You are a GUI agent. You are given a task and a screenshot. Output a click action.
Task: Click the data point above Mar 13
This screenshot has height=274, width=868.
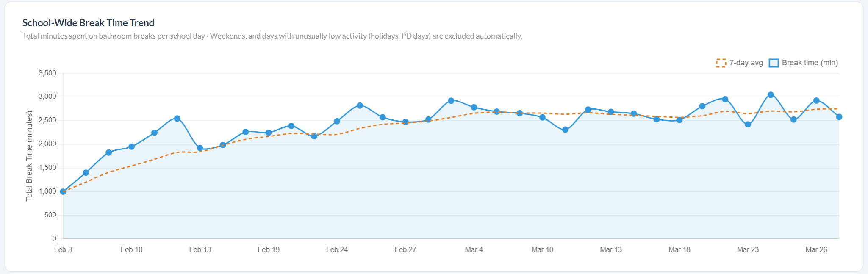click(611, 112)
